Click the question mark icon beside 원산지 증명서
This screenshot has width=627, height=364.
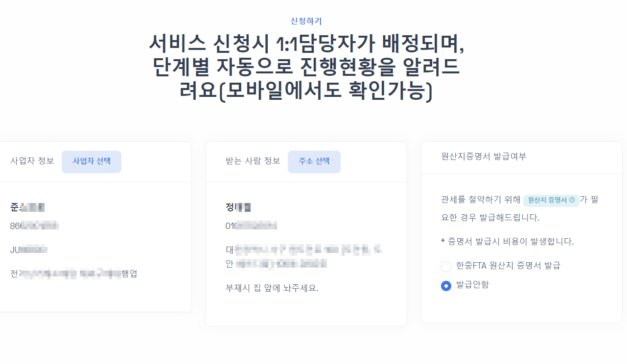point(572,200)
